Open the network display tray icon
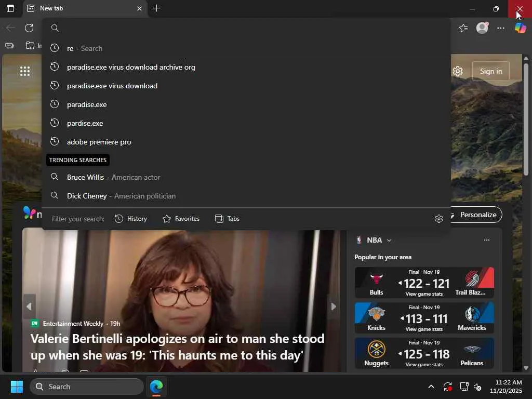The width and height of the screenshot is (532, 399). [464, 387]
